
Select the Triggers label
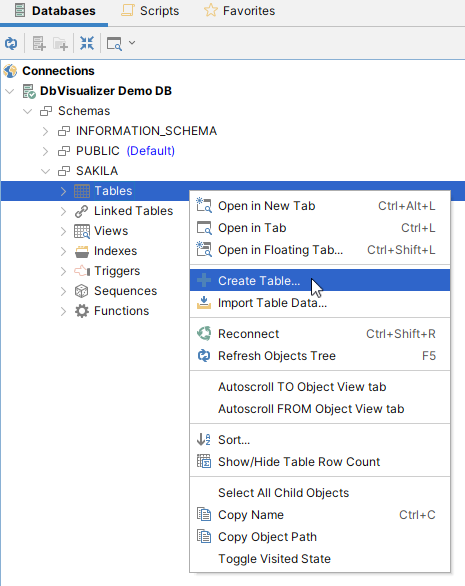pos(117,271)
